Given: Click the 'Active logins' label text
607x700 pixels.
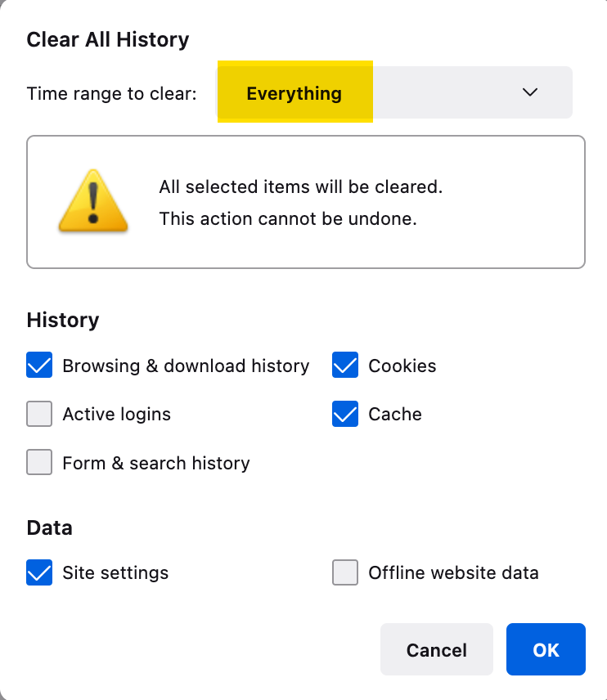Looking at the screenshot, I should point(117,415).
